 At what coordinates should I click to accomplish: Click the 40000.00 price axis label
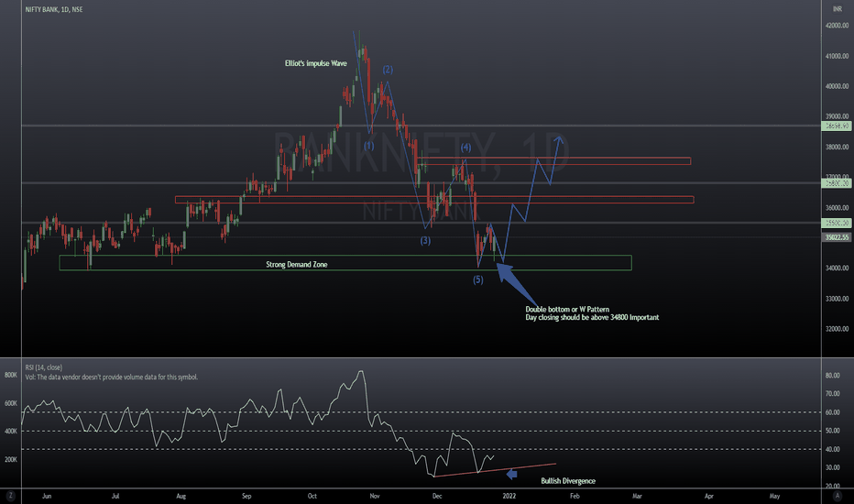[x=838, y=86]
